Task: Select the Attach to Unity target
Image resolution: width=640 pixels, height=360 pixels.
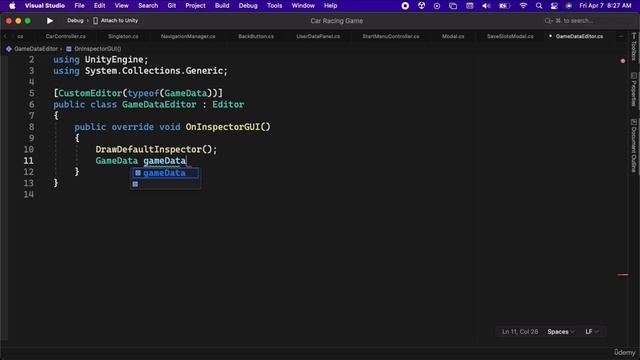Action: coord(116,21)
